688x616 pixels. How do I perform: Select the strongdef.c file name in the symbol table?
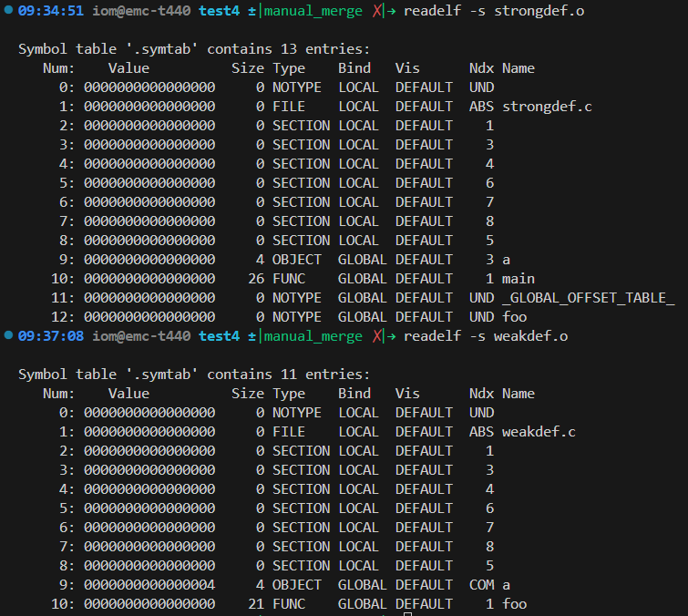pyautogui.click(x=547, y=107)
